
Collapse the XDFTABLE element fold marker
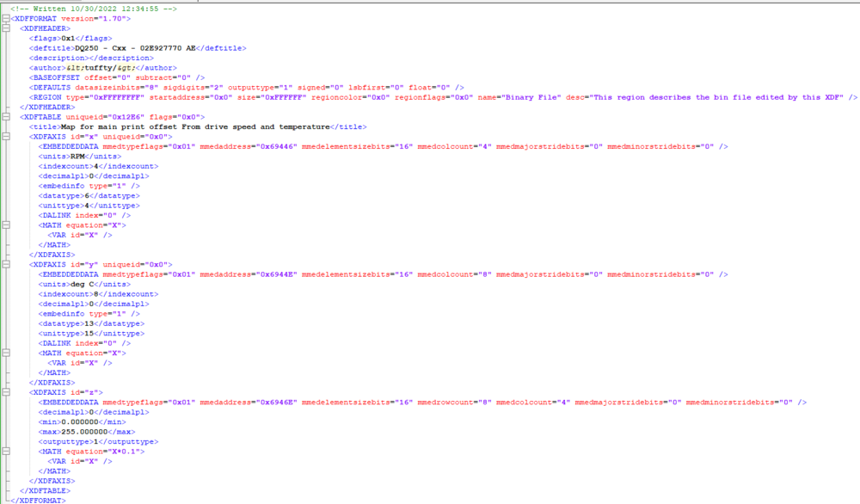pyautogui.click(x=4, y=116)
